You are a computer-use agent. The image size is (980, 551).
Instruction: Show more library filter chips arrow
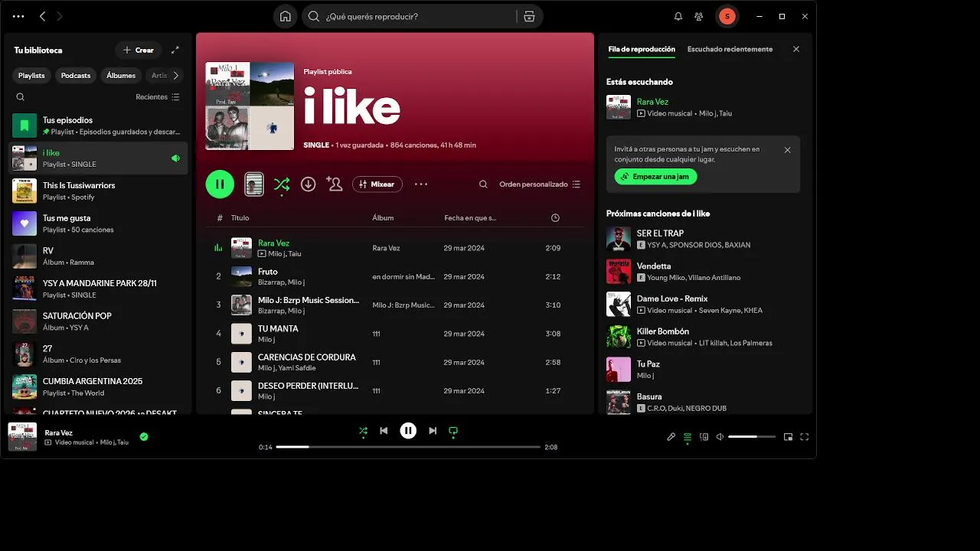(176, 76)
